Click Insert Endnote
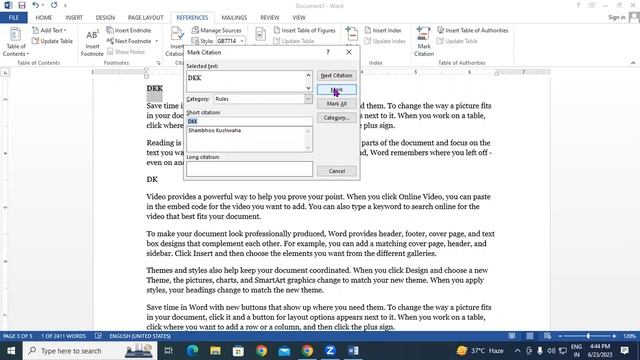The image size is (640, 360). [x=129, y=30]
